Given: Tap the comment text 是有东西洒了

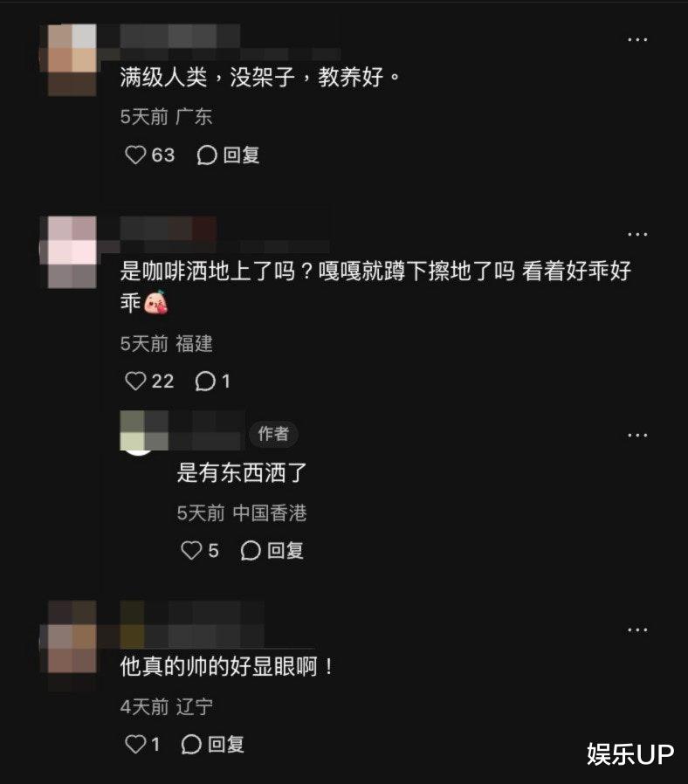Looking at the screenshot, I should 242,472.
